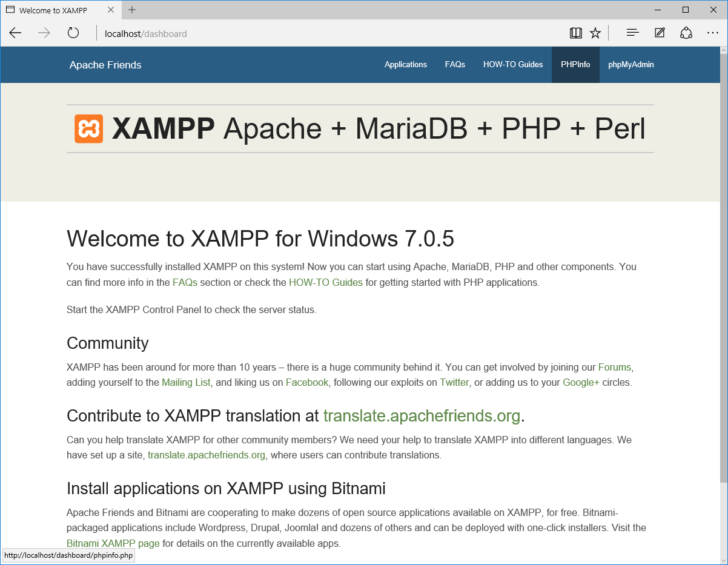Click the Share icon in toolbar
The height and width of the screenshot is (565, 728).
click(x=686, y=33)
